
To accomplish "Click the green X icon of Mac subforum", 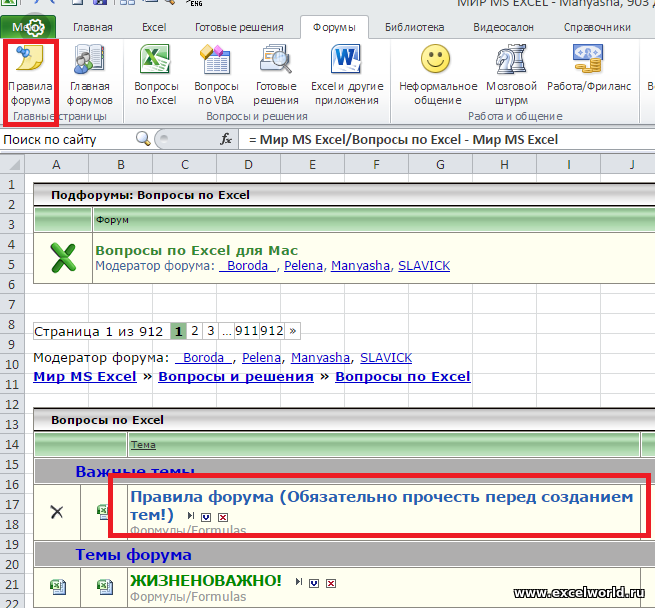I will 63,258.
